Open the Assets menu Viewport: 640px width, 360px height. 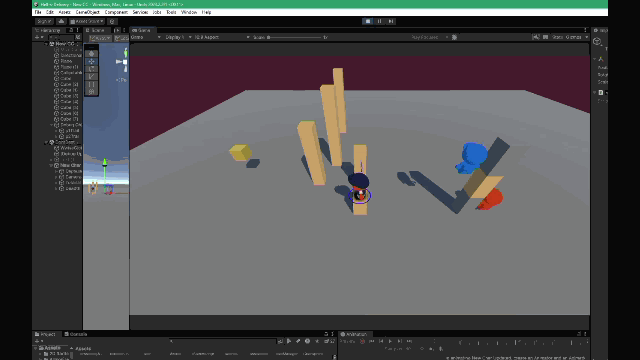pyautogui.click(x=64, y=12)
